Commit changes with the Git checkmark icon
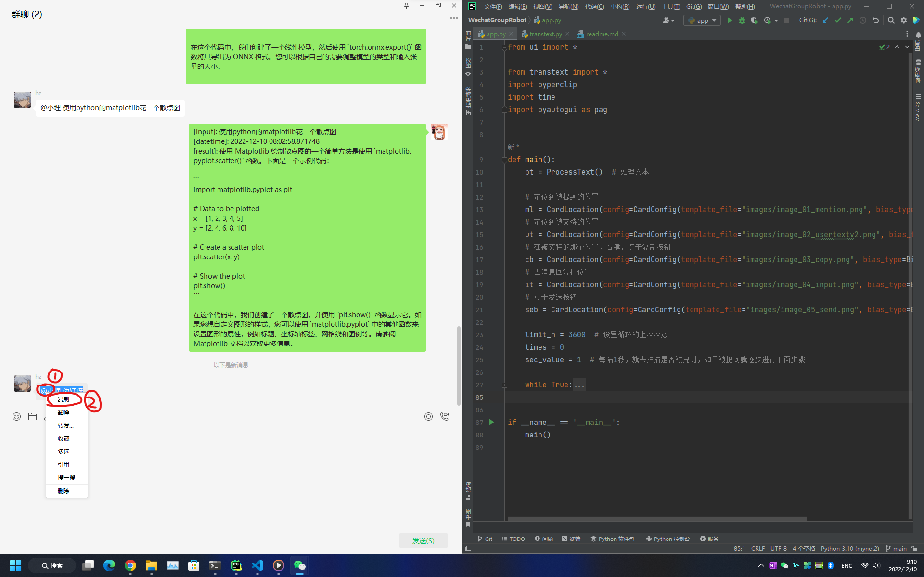 [x=838, y=20]
